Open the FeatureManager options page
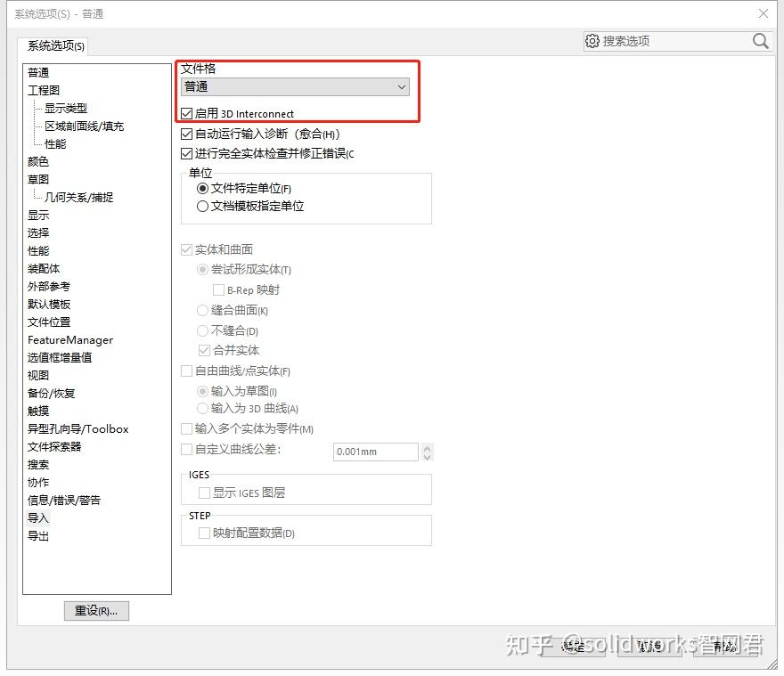 coord(69,339)
